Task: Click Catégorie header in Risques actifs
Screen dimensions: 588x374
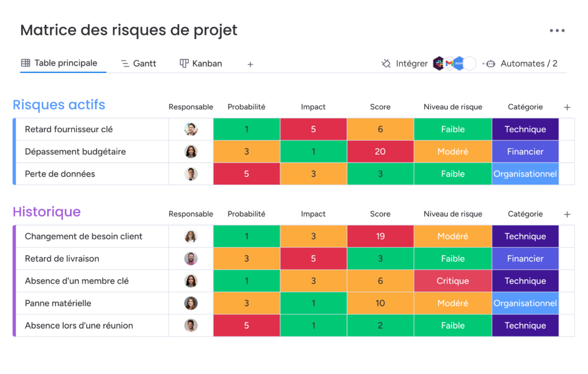Action: 525,107
